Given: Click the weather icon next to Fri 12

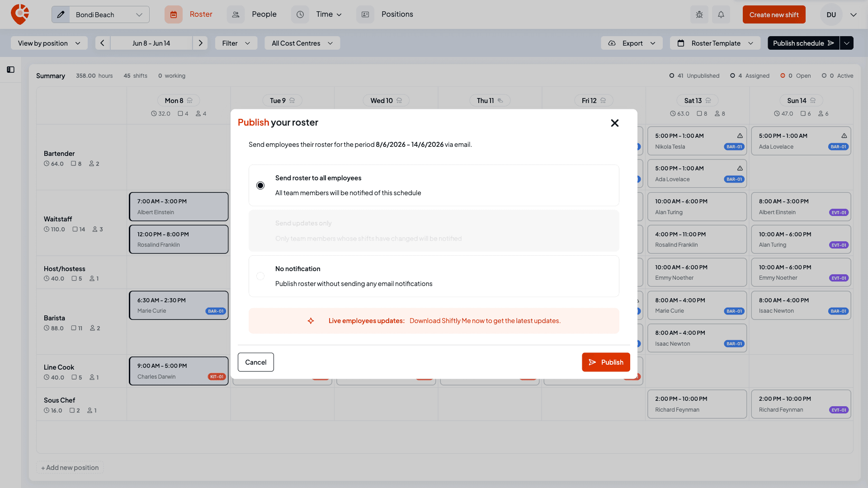Looking at the screenshot, I should tap(603, 101).
